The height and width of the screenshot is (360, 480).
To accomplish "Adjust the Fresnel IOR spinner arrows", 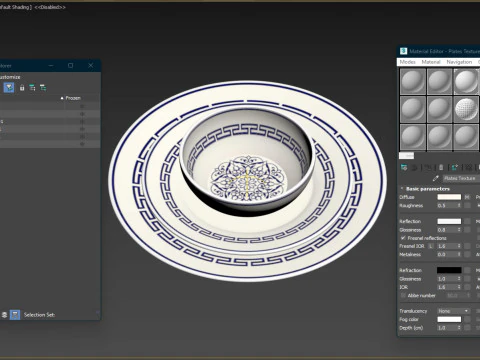I will tap(459, 246).
